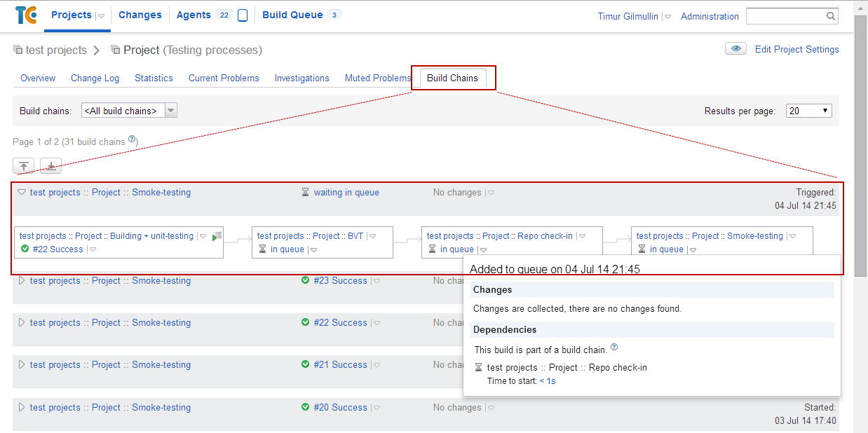
Task: Open dropdown arrow after #23 Success
Action: tap(377, 281)
